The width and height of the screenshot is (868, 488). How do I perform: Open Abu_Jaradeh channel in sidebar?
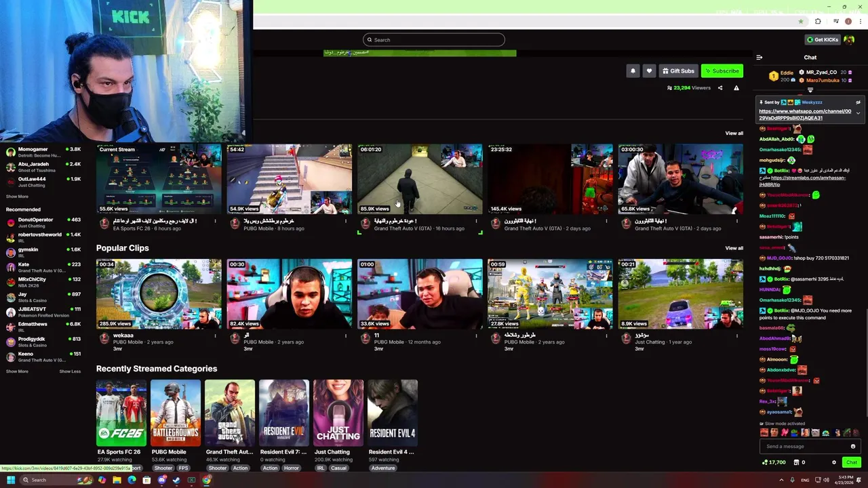tap(43, 167)
